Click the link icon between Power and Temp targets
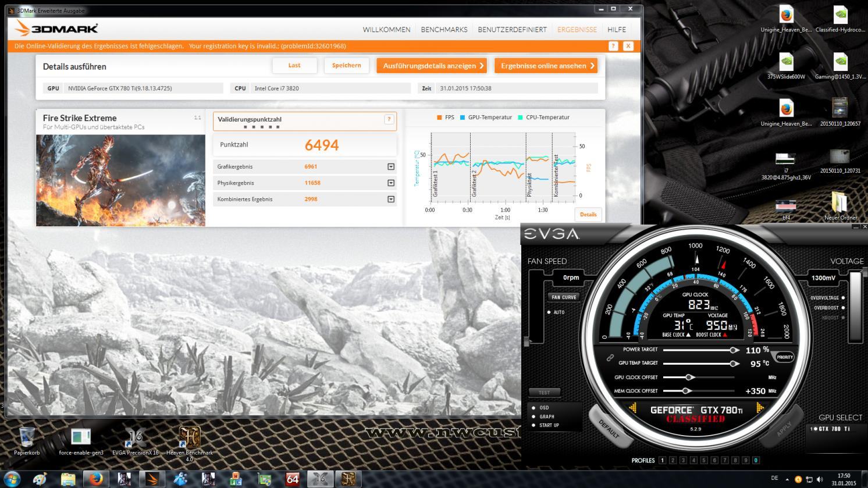The height and width of the screenshot is (488, 868). point(610,357)
